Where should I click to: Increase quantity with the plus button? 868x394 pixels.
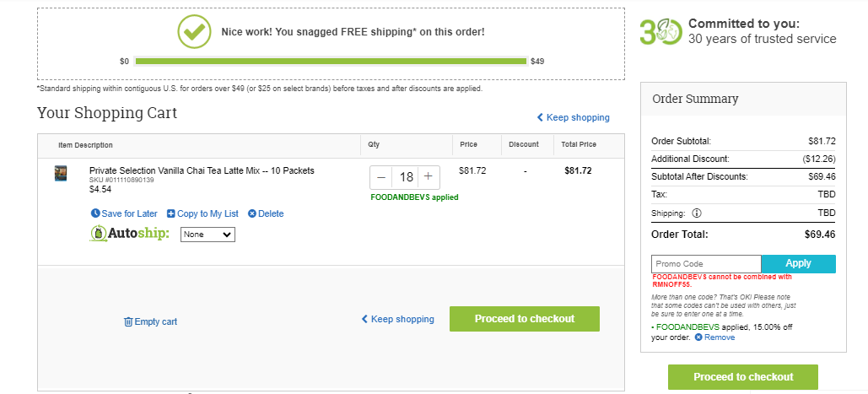pyautogui.click(x=428, y=177)
